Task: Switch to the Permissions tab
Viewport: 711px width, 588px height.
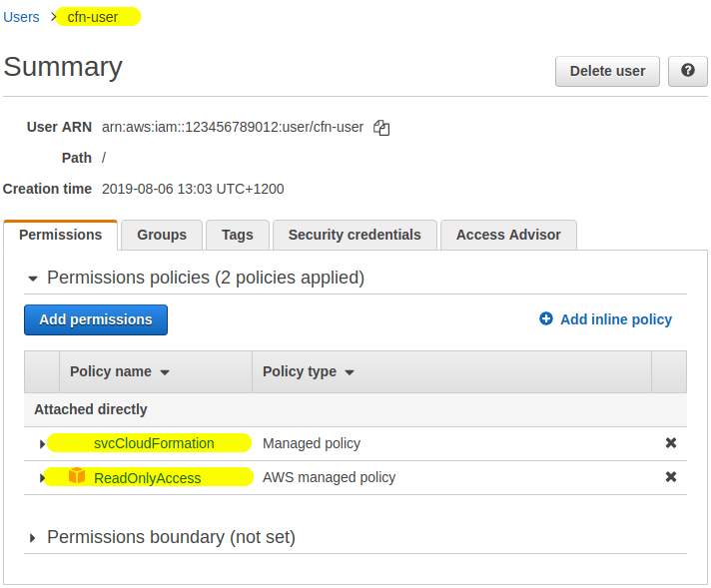Action: (x=60, y=235)
